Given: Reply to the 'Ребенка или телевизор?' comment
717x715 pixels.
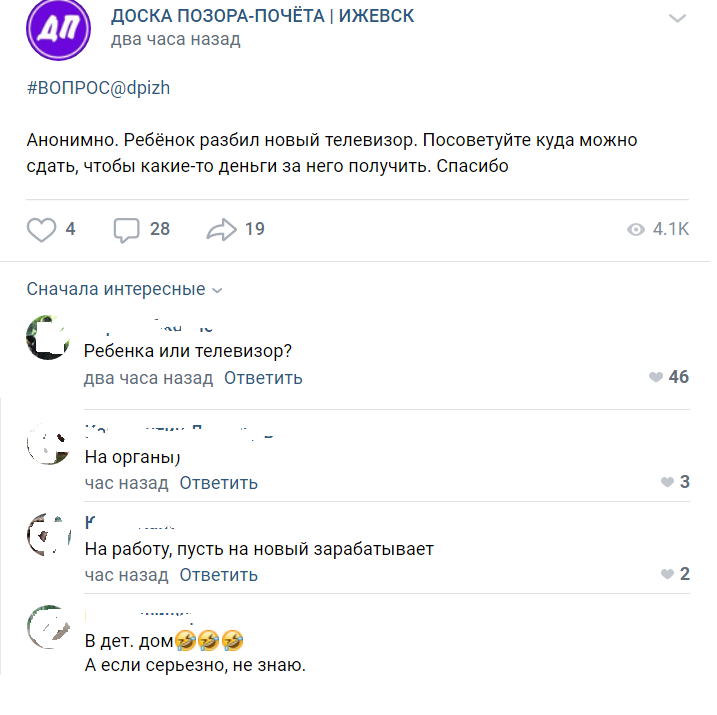Looking at the screenshot, I should pyautogui.click(x=263, y=378).
